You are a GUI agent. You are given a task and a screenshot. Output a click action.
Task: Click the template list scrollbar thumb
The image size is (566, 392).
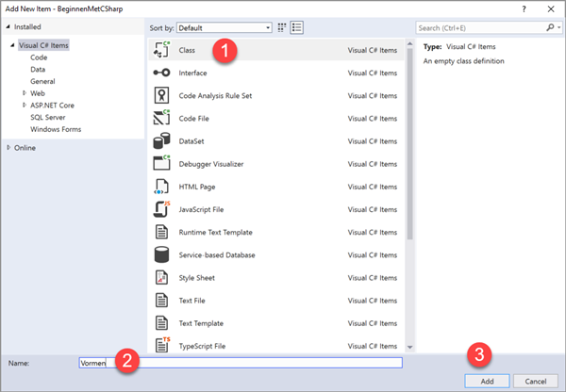click(x=409, y=143)
